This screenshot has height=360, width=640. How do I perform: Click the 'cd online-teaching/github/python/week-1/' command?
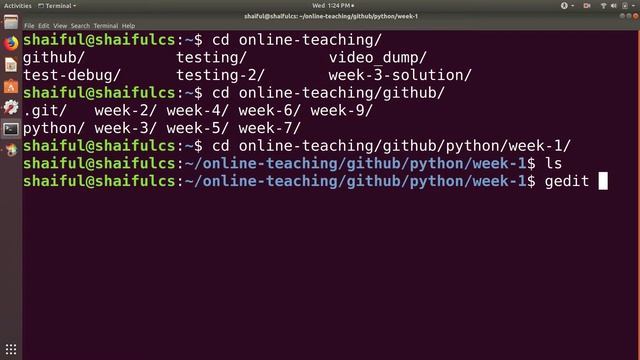click(x=391, y=146)
